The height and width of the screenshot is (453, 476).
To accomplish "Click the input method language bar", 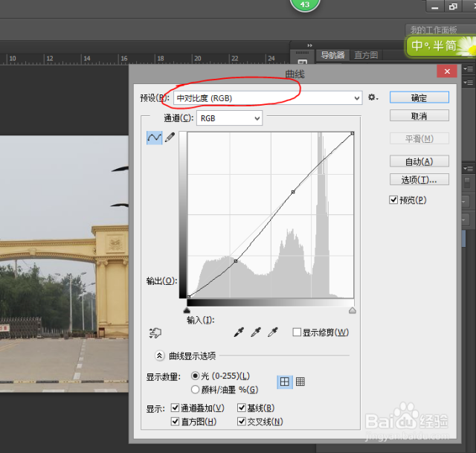I will 441,46.
